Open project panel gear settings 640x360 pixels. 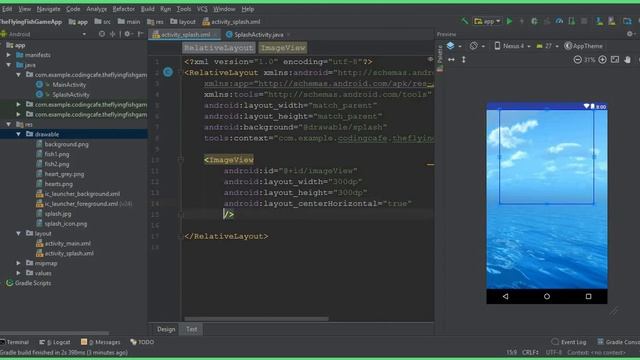click(x=127, y=34)
